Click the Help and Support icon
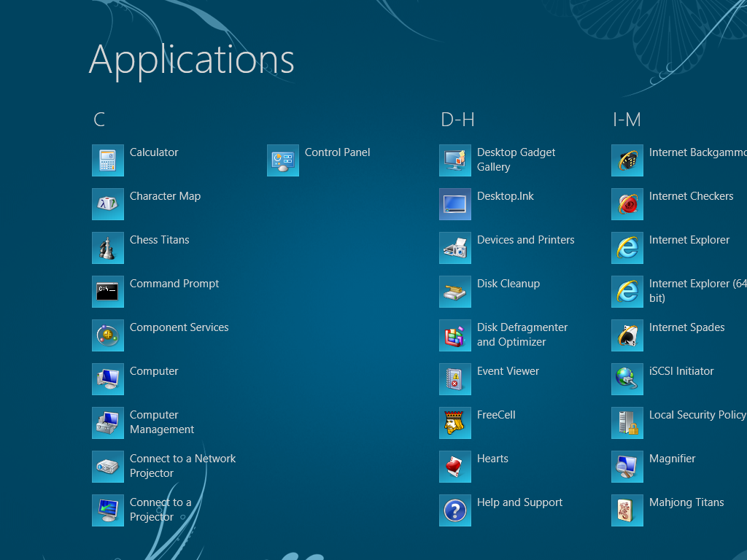This screenshot has height=560, width=747. tap(455, 510)
